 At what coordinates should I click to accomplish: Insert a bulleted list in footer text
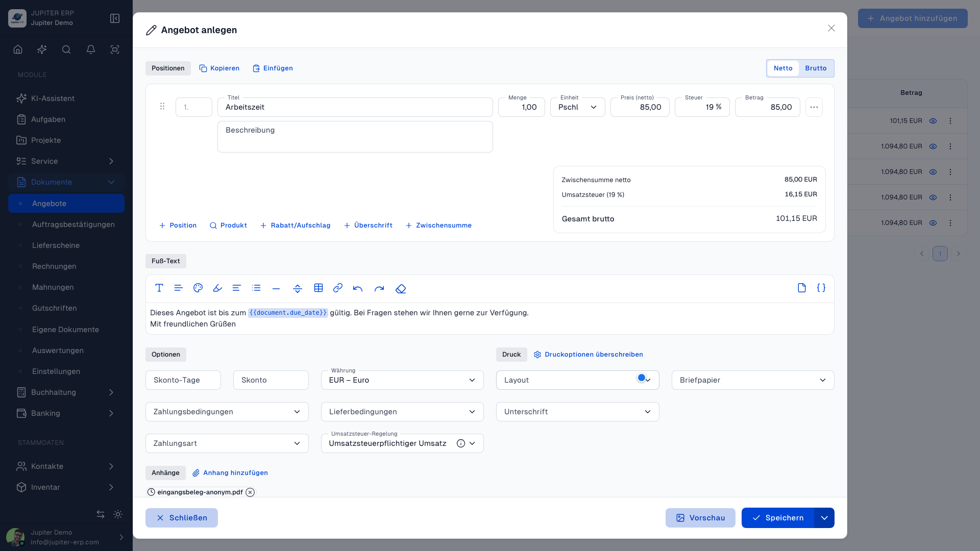(x=256, y=288)
